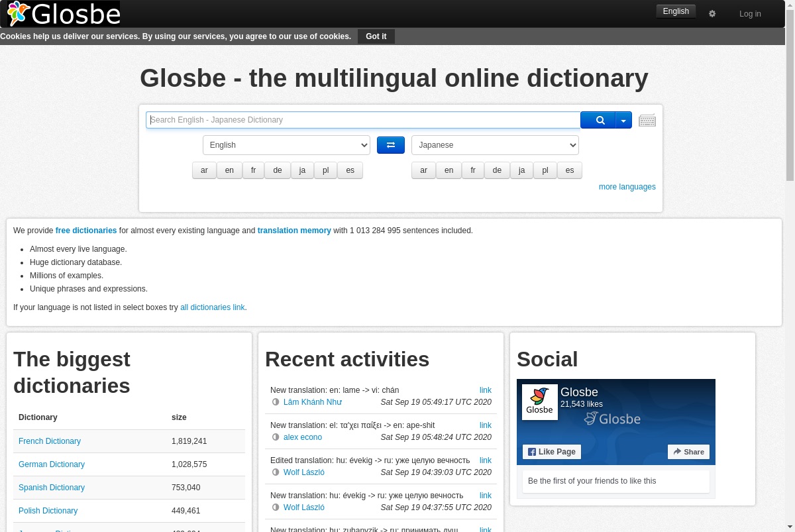Screen dimensions: 795x532
Task: Select target language es button
Action: click(x=569, y=170)
